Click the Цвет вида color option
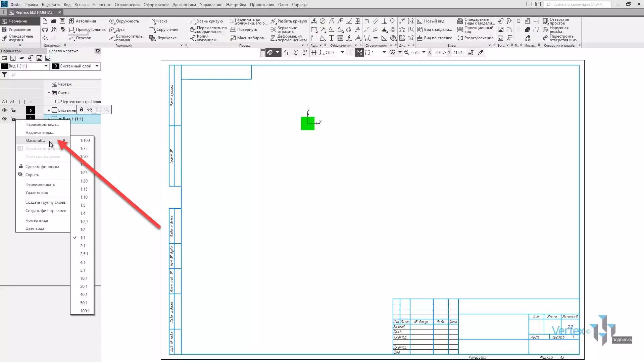 coord(35,228)
